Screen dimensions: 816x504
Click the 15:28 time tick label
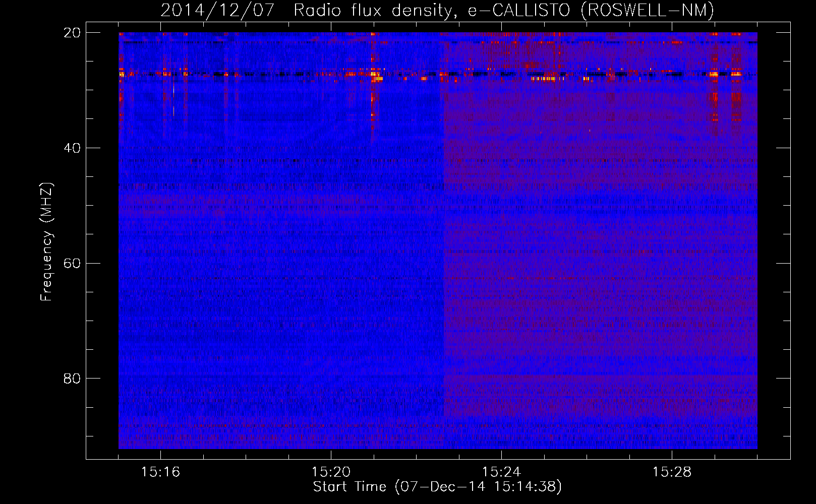pyautogui.click(x=672, y=472)
